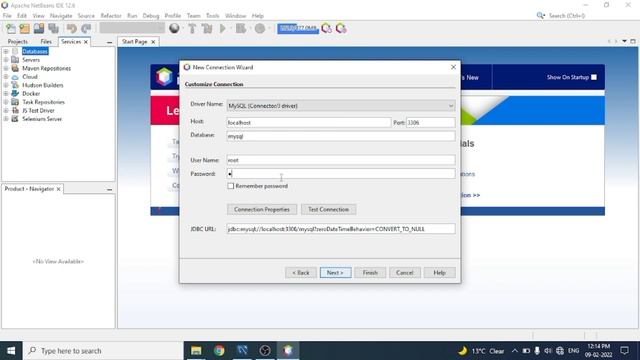Click the Clean and Build icon
The image size is (640, 360).
pyautogui.click(x=207, y=29)
